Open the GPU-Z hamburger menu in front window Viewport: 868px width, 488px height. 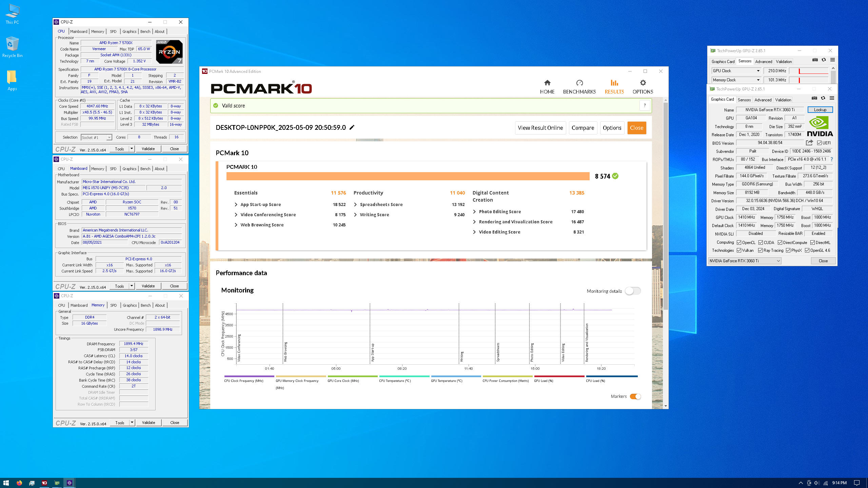point(832,98)
